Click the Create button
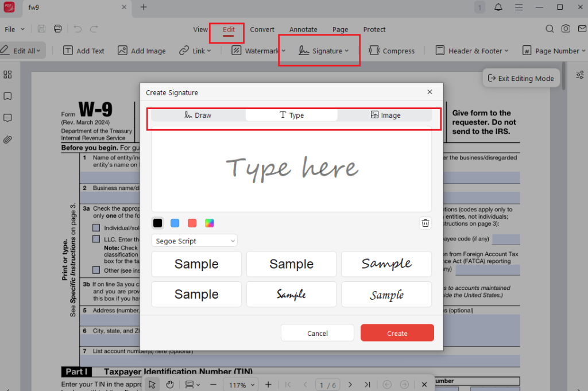 [397, 333]
